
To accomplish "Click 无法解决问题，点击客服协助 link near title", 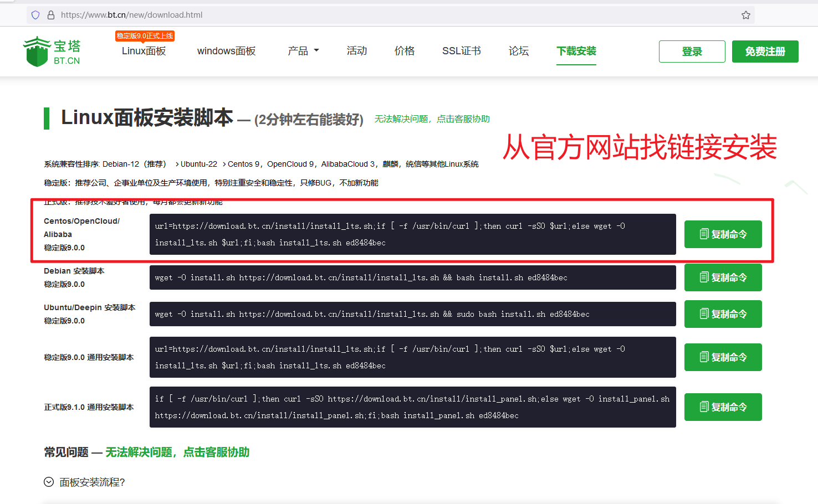I will click(x=432, y=119).
